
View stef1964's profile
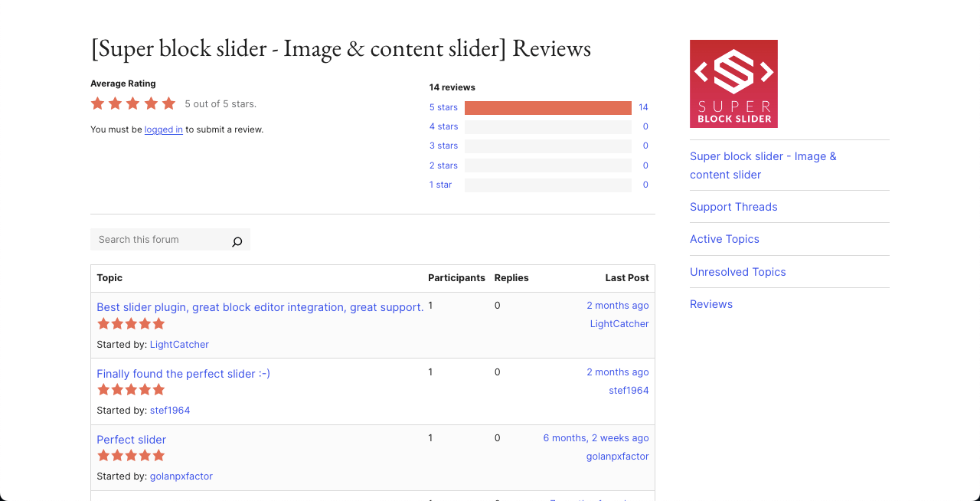169,410
